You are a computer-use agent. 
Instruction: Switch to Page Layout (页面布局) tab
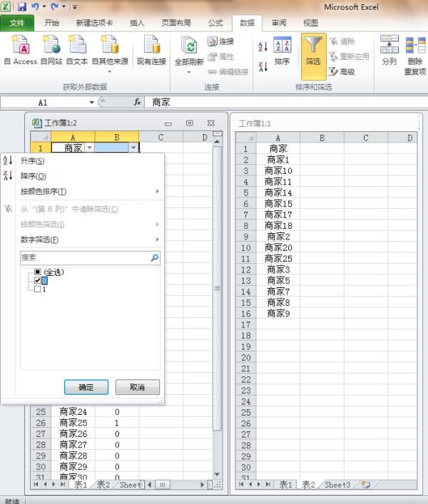[176, 23]
